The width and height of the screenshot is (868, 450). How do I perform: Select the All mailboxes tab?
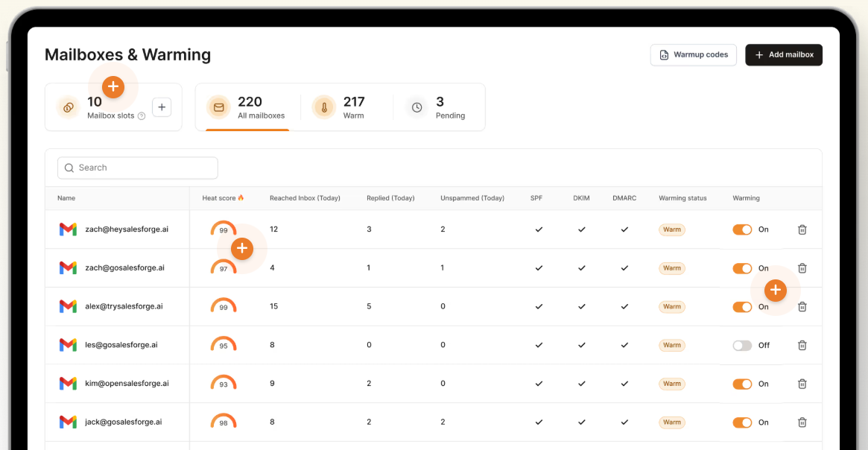tap(247, 107)
